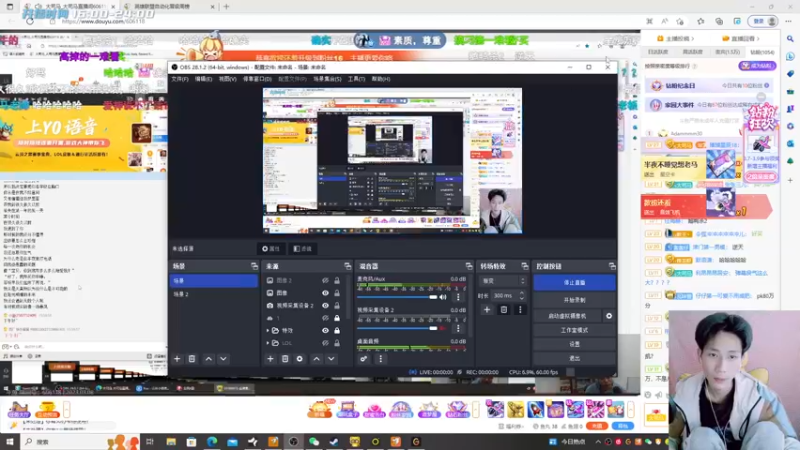Open 视频采集设备 2 mixer three-dot options

coord(458,328)
